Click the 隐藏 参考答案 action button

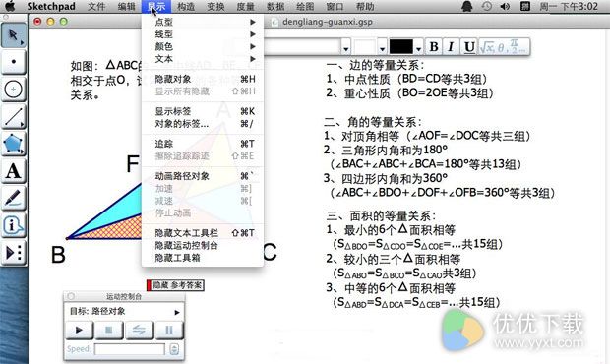pos(175,285)
